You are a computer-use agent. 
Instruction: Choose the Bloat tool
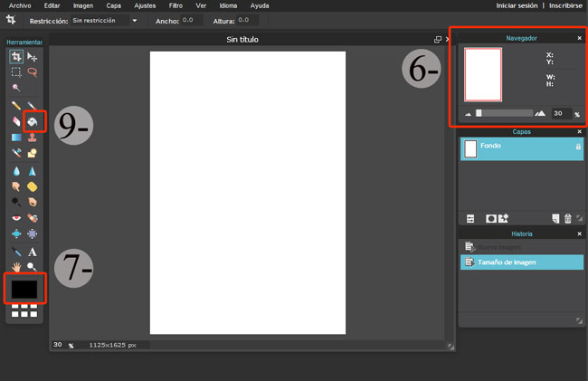point(16,233)
